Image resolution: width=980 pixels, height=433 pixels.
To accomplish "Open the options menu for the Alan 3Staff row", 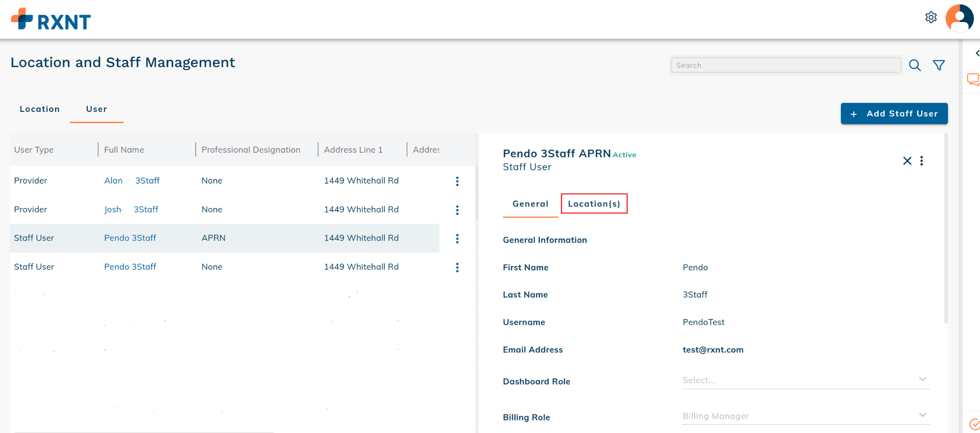I will click(x=457, y=181).
